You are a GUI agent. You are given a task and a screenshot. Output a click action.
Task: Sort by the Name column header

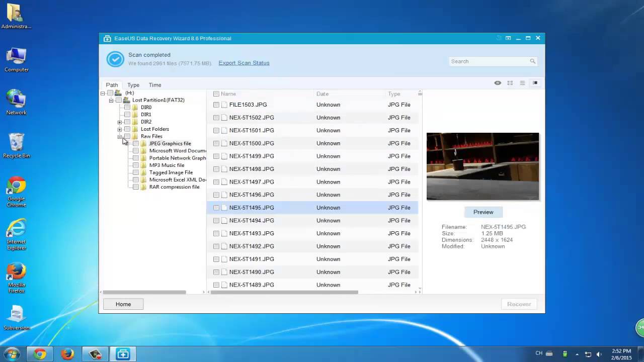click(x=228, y=94)
